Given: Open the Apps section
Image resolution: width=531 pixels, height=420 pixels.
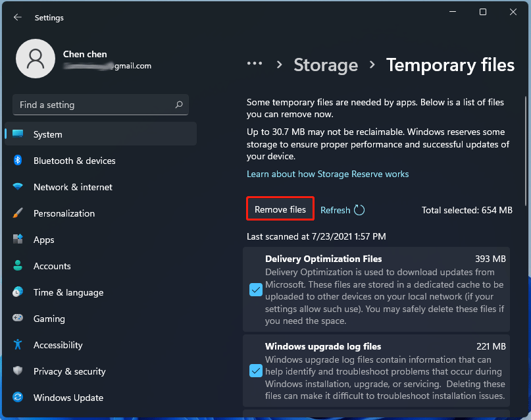Looking at the screenshot, I should coord(43,240).
